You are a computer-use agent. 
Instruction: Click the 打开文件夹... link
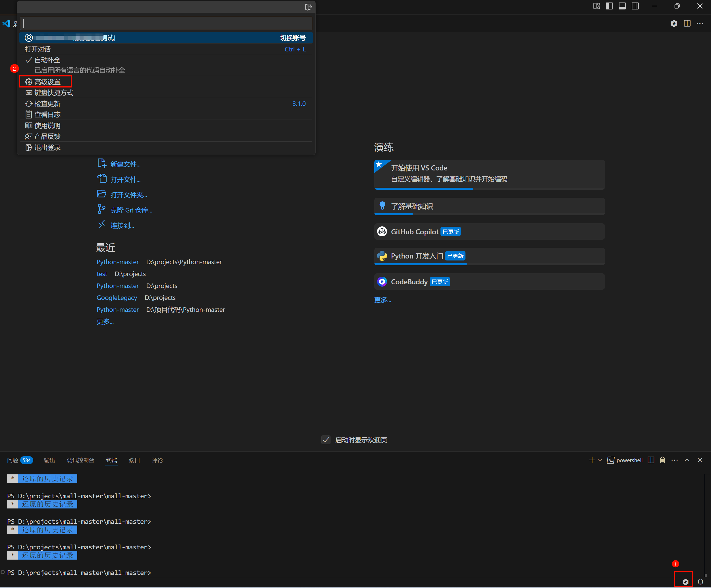[x=128, y=195]
